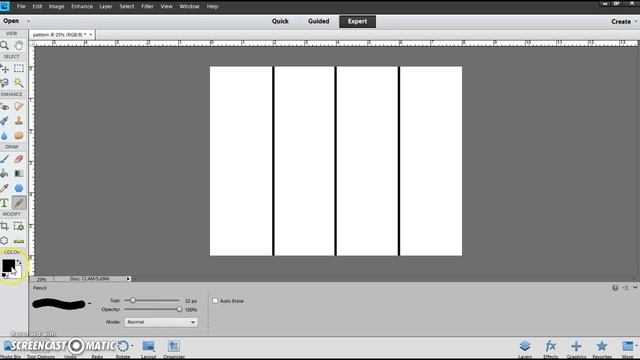This screenshot has width=640, height=360.
Task: Select the Straighten tool
Action: (x=19, y=241)
